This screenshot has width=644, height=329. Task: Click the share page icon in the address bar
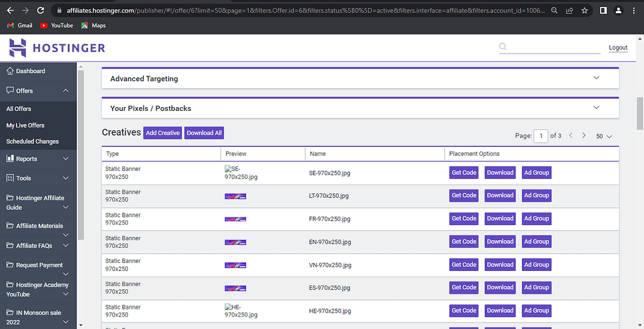click(x=569, y=11)
